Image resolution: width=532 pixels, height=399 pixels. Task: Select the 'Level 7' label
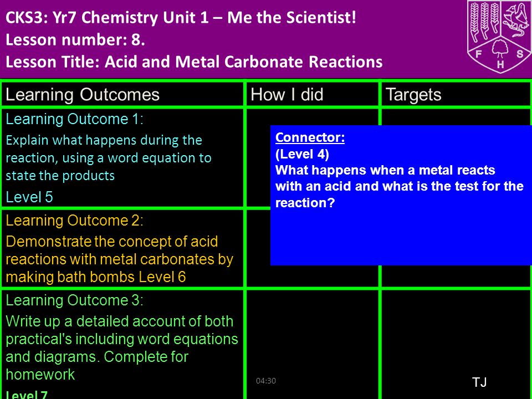[27, 395]
